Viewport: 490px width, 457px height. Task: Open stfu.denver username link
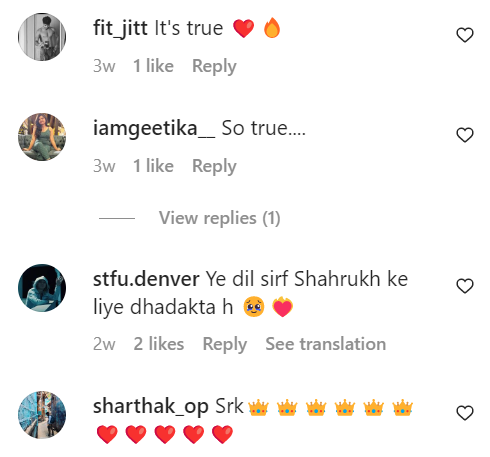coord(146,279)
